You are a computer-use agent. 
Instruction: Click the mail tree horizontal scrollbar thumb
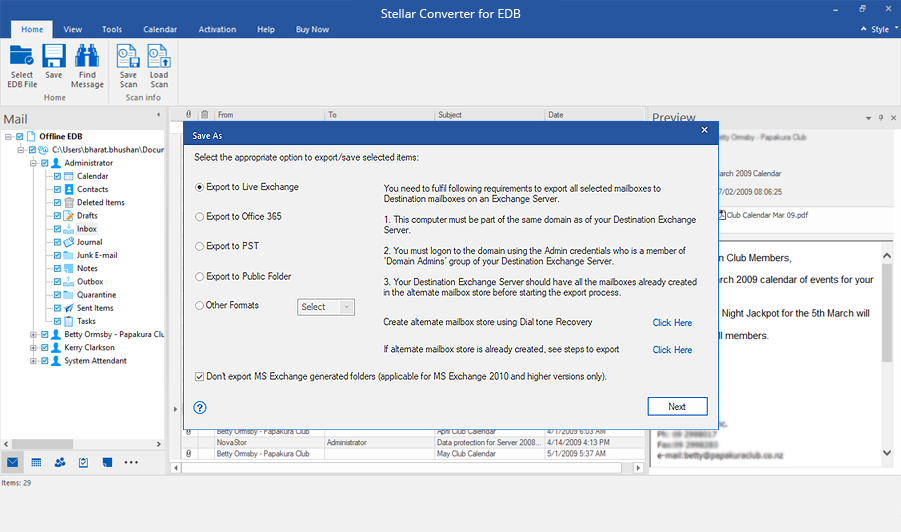[x=43, y=444]
